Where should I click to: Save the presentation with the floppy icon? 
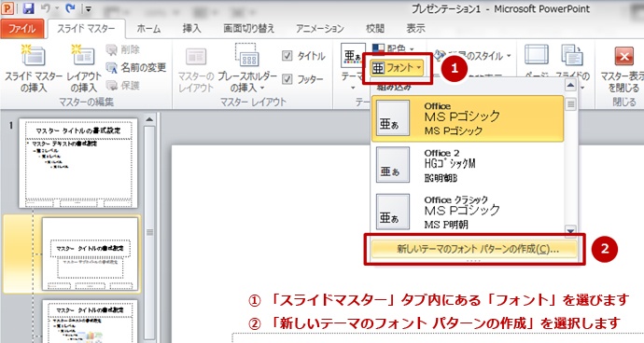[x=28, y=7]
